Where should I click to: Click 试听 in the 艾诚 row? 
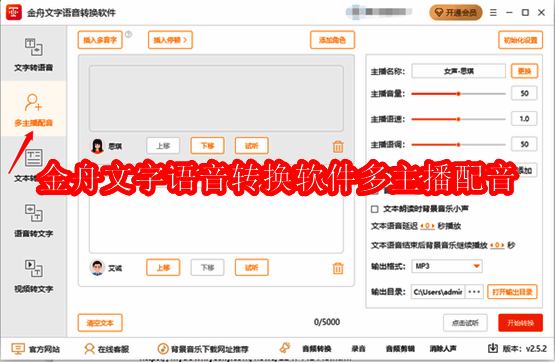(x=252, y=268)
